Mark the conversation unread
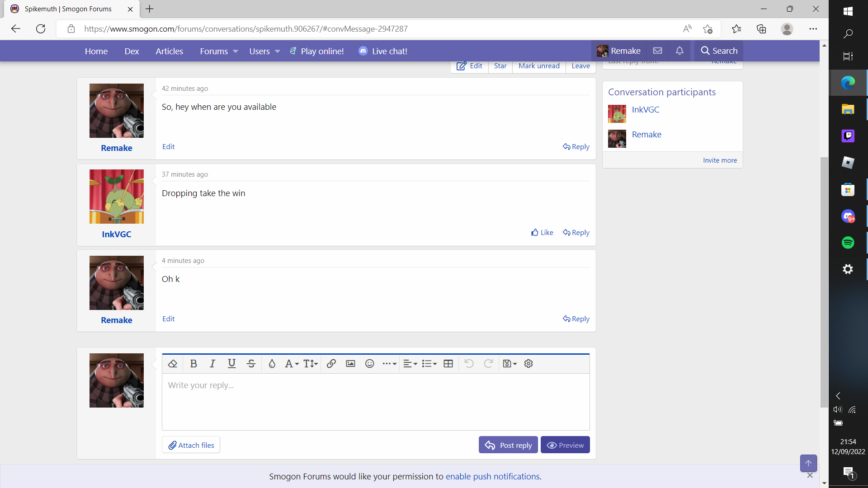This screenshot has height=488, width=868. pyautogui.click(x=539, y=66)
